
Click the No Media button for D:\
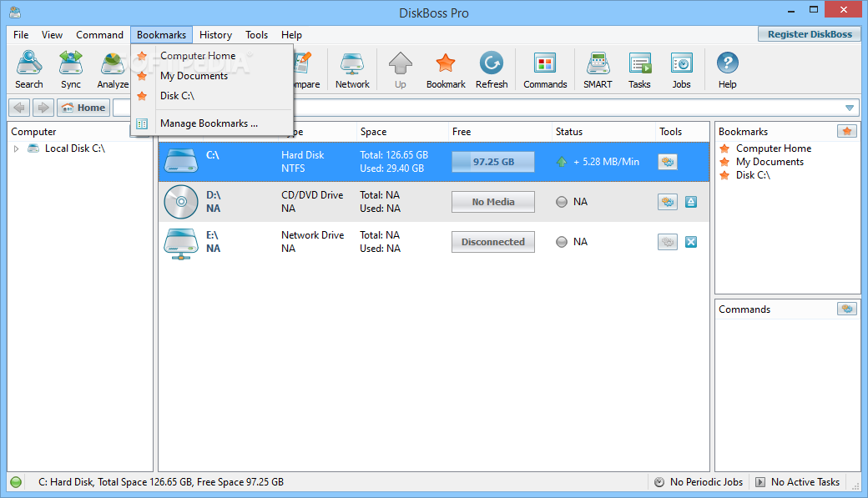point(493,202)
